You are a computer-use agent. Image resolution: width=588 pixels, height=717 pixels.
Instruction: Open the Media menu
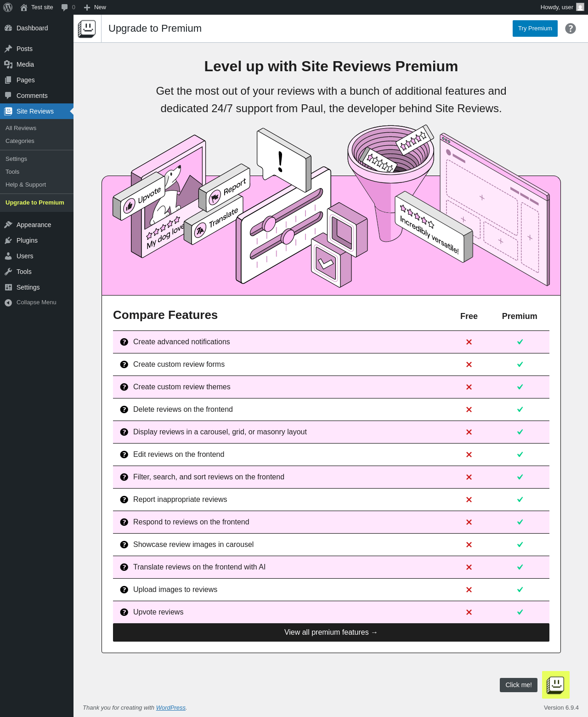(x=37, y=64)
